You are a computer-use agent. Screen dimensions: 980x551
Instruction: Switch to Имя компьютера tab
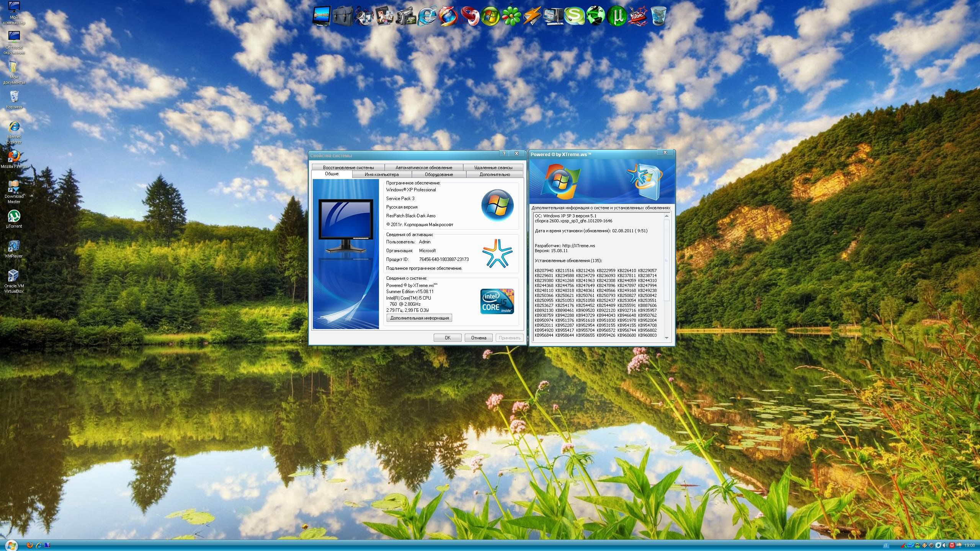381,174
